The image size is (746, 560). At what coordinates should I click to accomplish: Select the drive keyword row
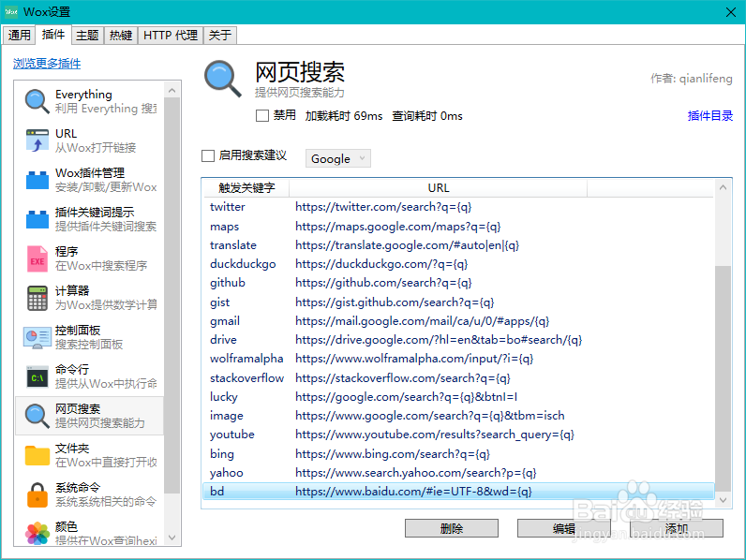click(x=458, y=340)
